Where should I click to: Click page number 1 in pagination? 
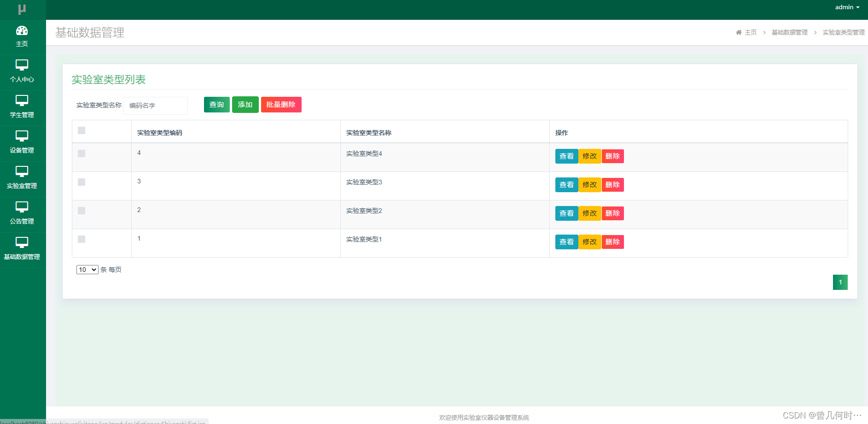[x=840, y=282]
